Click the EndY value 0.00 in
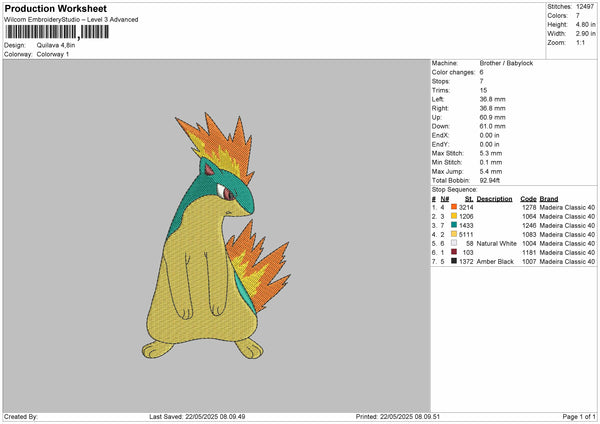The width and height of the screenshot is (600, 424). (489, 145)
